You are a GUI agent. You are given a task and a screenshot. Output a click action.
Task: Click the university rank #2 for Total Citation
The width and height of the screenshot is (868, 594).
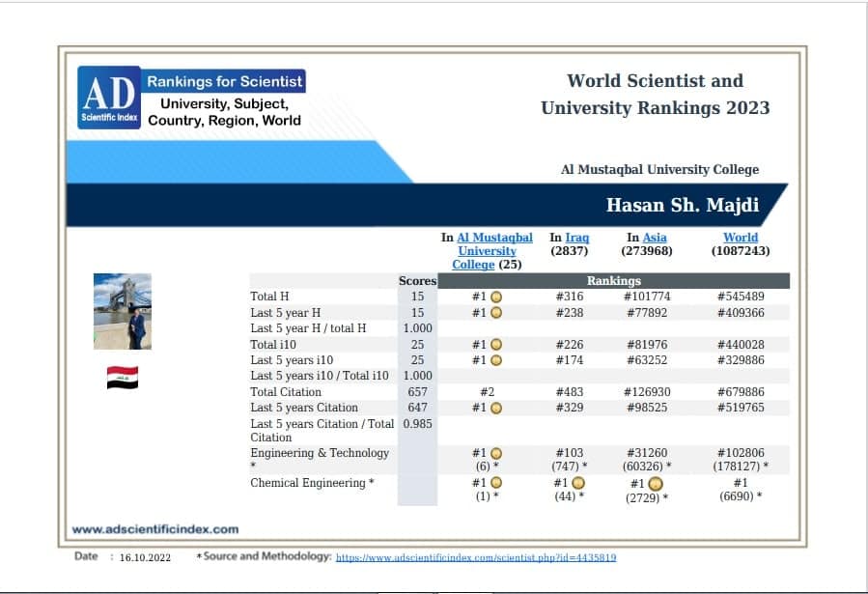(x=488, y=392)
